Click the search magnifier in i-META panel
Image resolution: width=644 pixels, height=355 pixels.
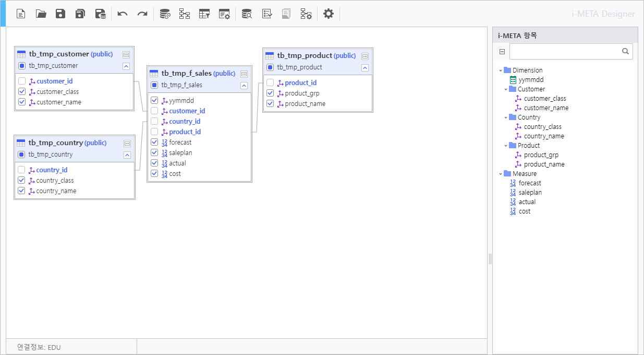click(x=625, y=51)
